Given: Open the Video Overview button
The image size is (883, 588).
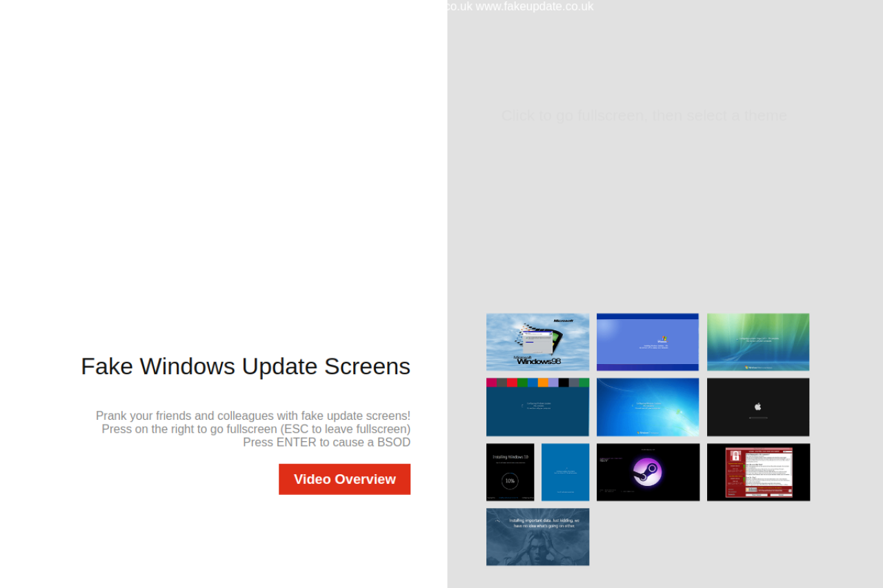Looking at the screenshot, I should (344, 479).
